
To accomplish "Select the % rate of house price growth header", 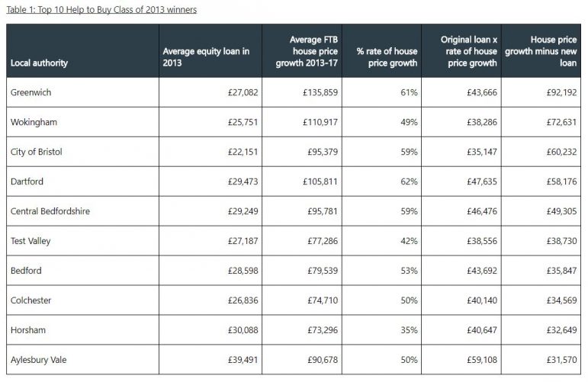I will (387, 56).
